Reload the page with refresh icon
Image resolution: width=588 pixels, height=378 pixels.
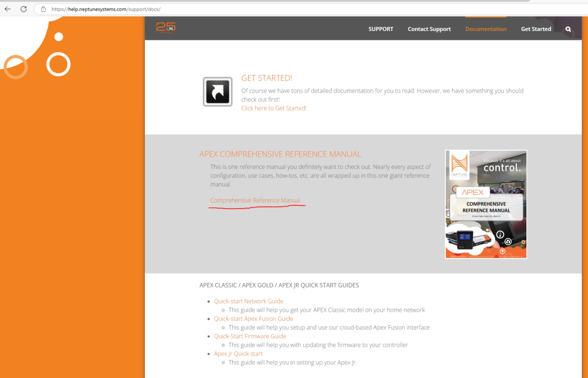pos(23,9)
